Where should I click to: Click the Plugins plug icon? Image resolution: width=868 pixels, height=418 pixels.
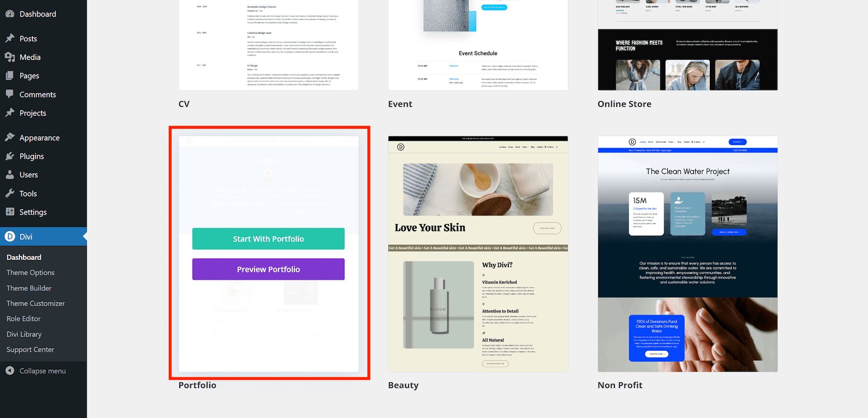pos(10,156)
